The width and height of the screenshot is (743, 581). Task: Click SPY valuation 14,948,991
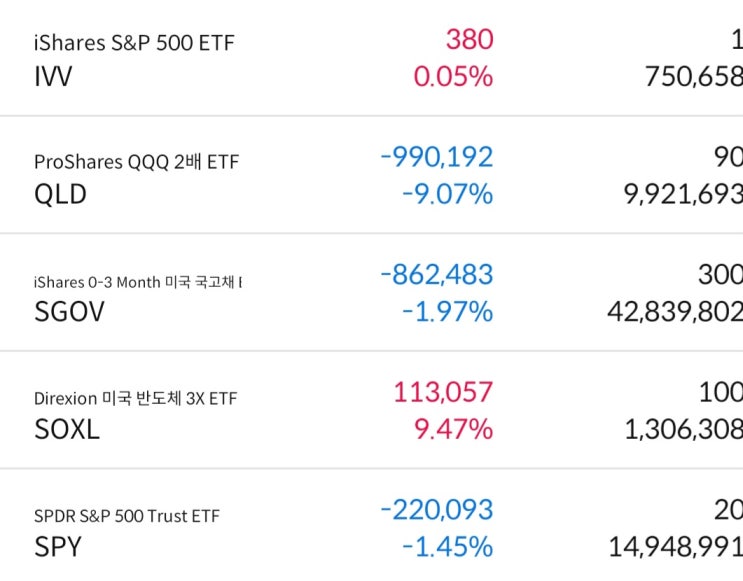point(675,547)
